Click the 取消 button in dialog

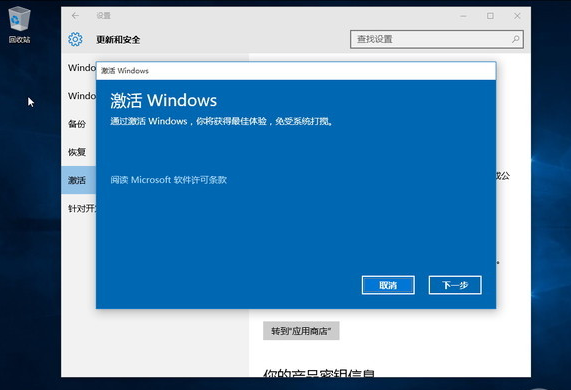coord(388,285)
